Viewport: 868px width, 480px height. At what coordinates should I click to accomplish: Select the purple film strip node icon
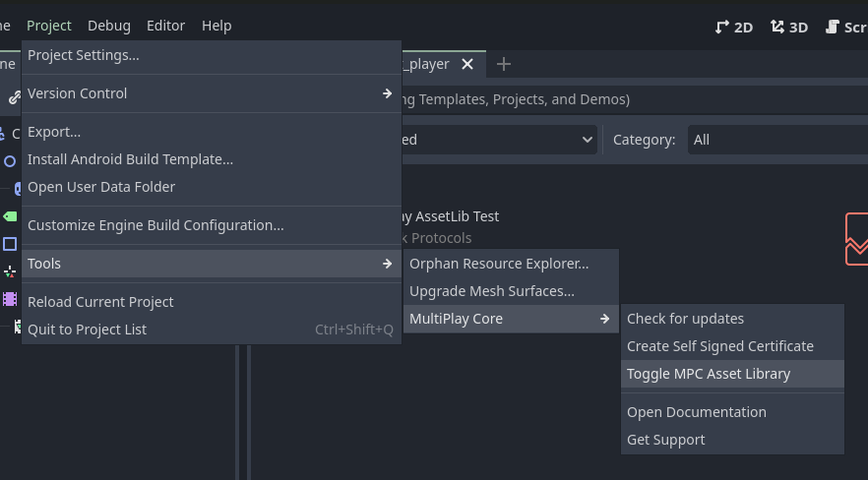(x=10, y=299)
